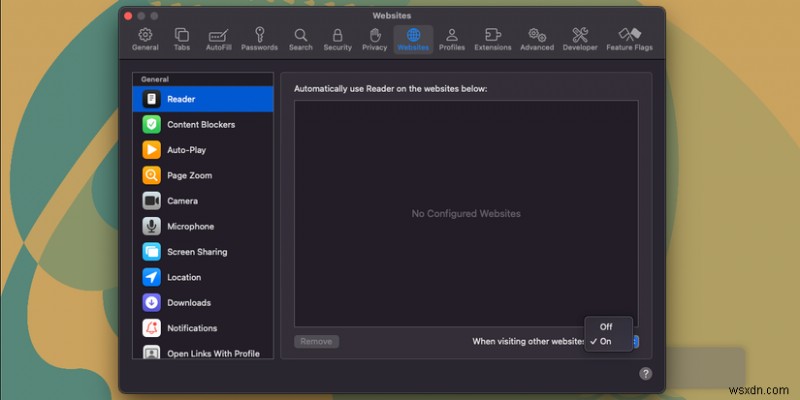The height and width of the screenshot is (400, 800).
Task: Select the Camera sidebar icon
Action: (x=152, y=201)
